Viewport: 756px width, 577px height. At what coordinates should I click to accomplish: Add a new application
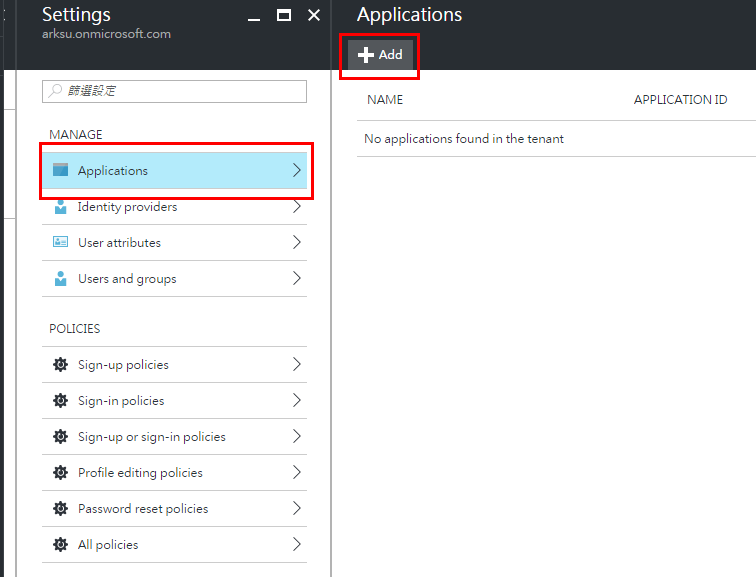pos(380,55)
